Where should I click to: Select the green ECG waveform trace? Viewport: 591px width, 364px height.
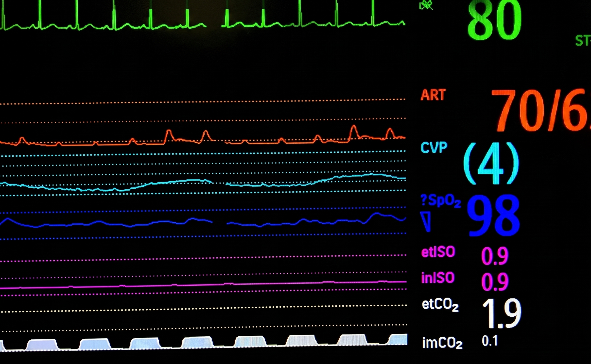point(203,15)
